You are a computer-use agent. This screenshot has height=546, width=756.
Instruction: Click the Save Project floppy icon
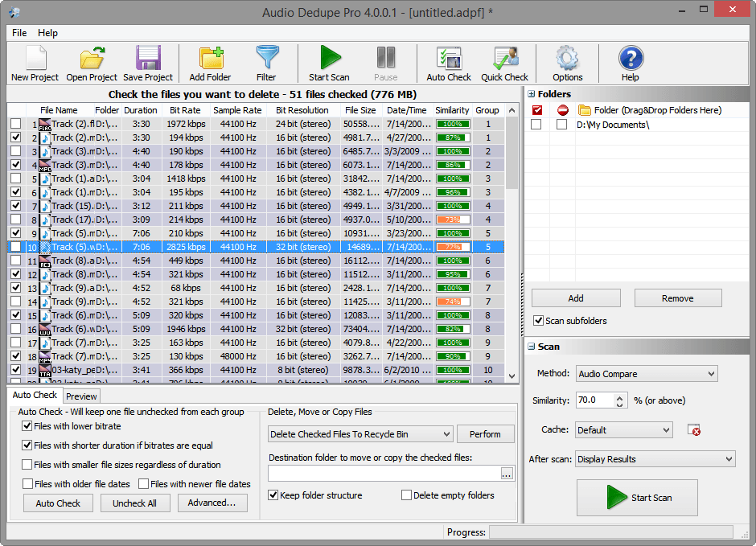click(x=147, y=58)
